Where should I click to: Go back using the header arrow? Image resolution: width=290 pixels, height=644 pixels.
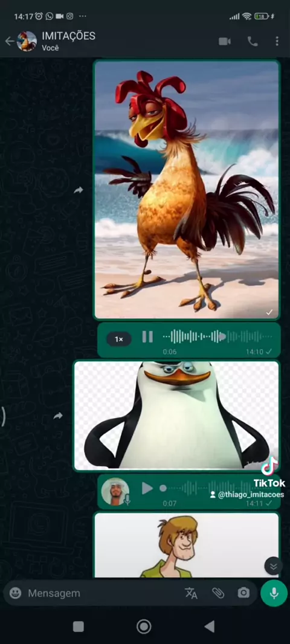coord(9,41)
